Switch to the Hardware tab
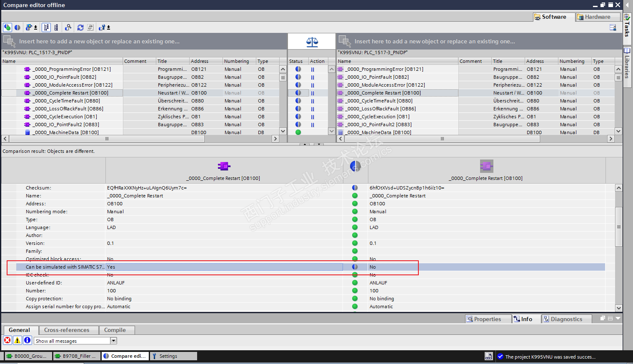The height and width of the screenshot is (364, 633). pos(598,17)
